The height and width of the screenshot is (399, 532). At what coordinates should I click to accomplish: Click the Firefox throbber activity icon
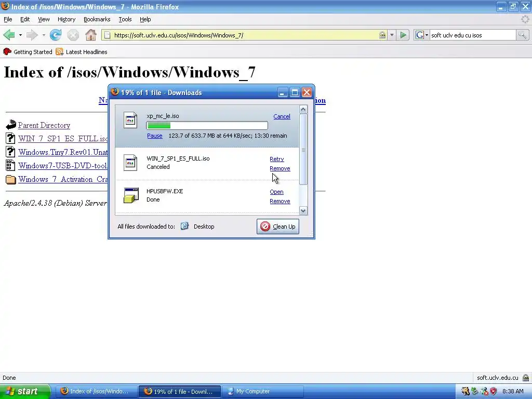tap(525, 19)
